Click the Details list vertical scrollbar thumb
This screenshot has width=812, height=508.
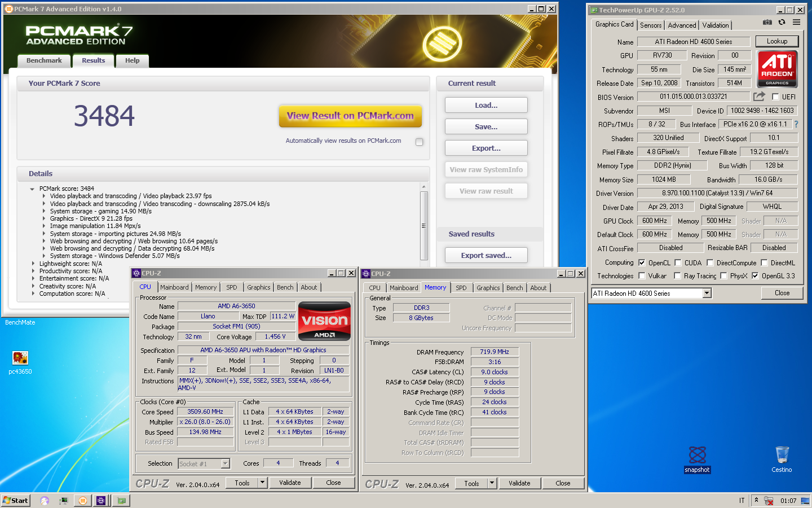(x=423, y=225)
